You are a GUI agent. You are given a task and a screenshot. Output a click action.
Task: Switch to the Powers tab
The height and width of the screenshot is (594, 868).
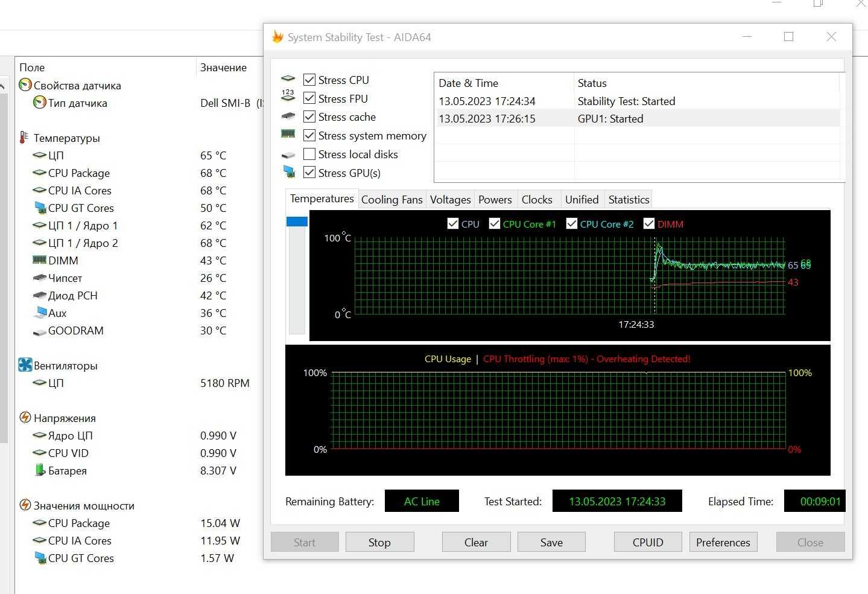(495, 200)
